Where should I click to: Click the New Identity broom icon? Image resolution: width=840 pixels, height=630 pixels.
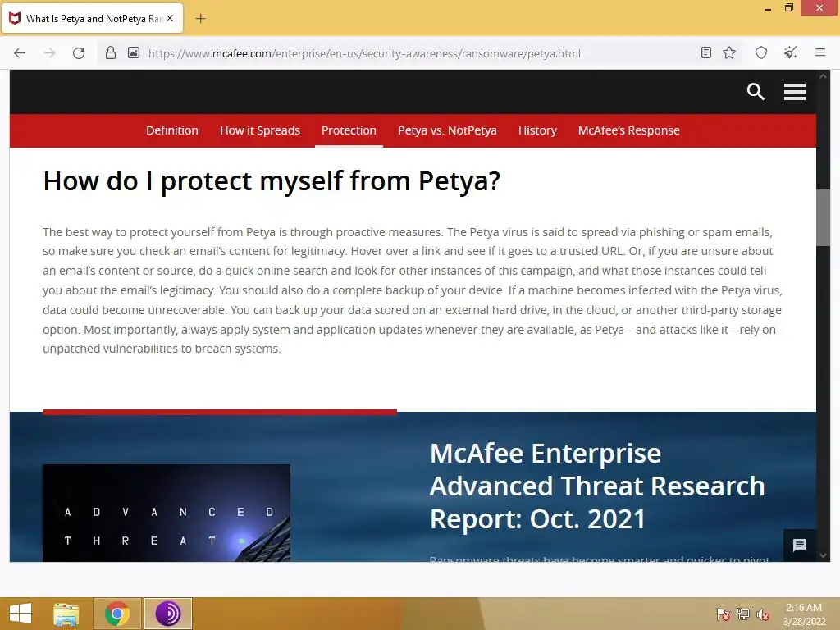pyautogui.click(x=790, y=52)
